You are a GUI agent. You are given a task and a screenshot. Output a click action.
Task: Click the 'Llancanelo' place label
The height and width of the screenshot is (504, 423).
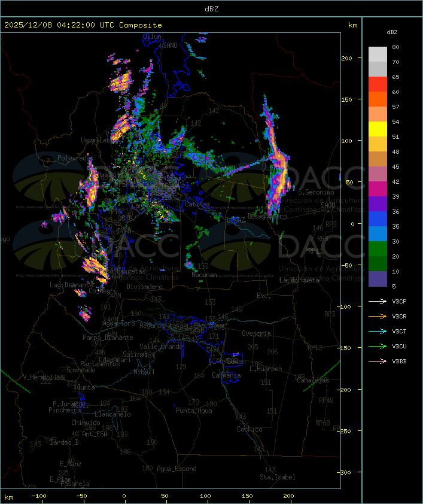[112, 414]
